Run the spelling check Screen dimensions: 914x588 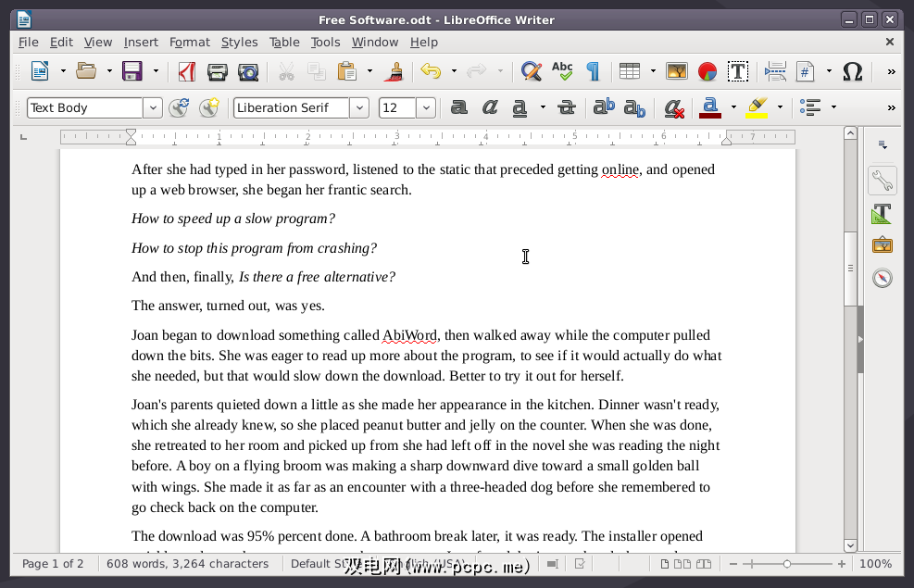pyautogui.click(x=562, y=71)
